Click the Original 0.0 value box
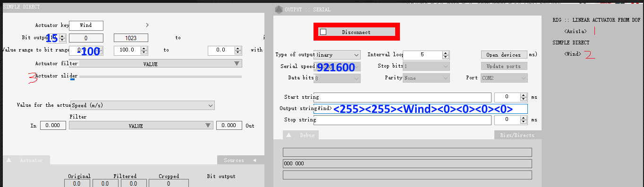 77,183
